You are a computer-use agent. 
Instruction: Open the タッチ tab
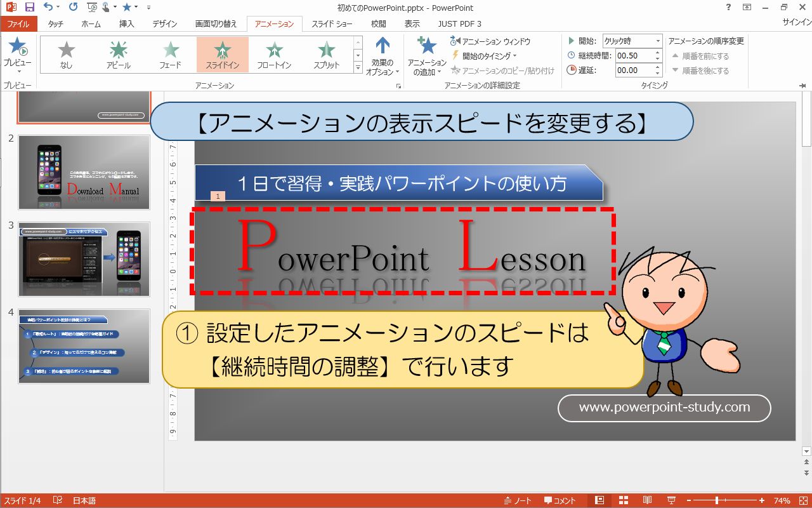(56, 24)
